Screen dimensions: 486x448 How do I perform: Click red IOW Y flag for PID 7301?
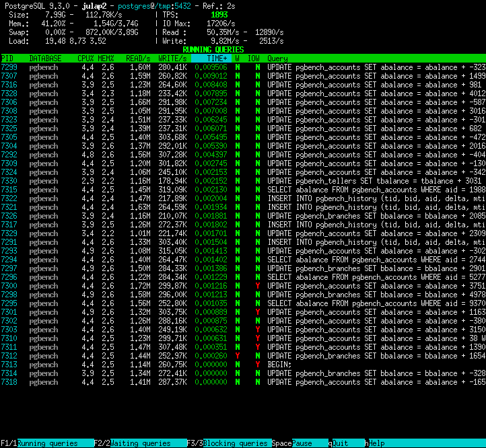point(258,312)
